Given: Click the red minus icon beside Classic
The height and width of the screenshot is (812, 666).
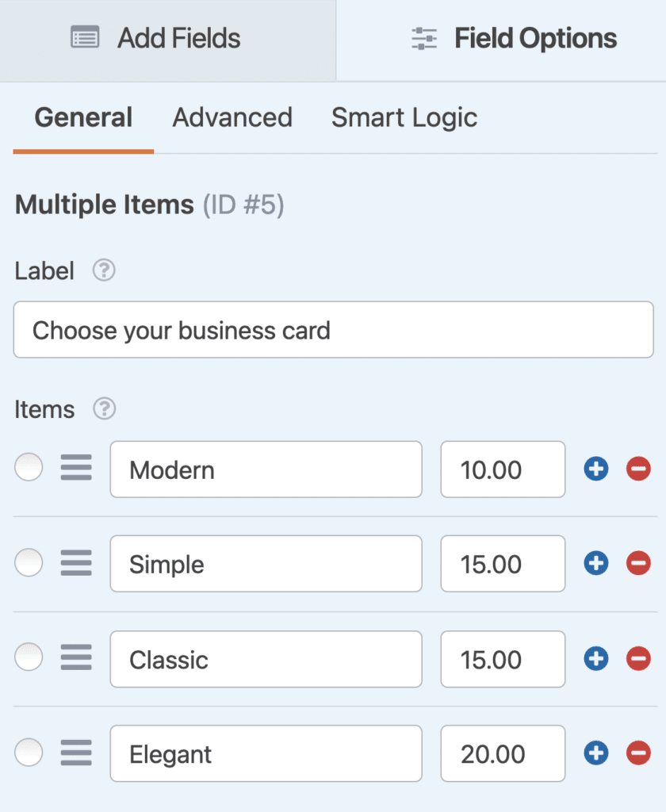Looking at the screenshot, I should (x=638, y=658).
